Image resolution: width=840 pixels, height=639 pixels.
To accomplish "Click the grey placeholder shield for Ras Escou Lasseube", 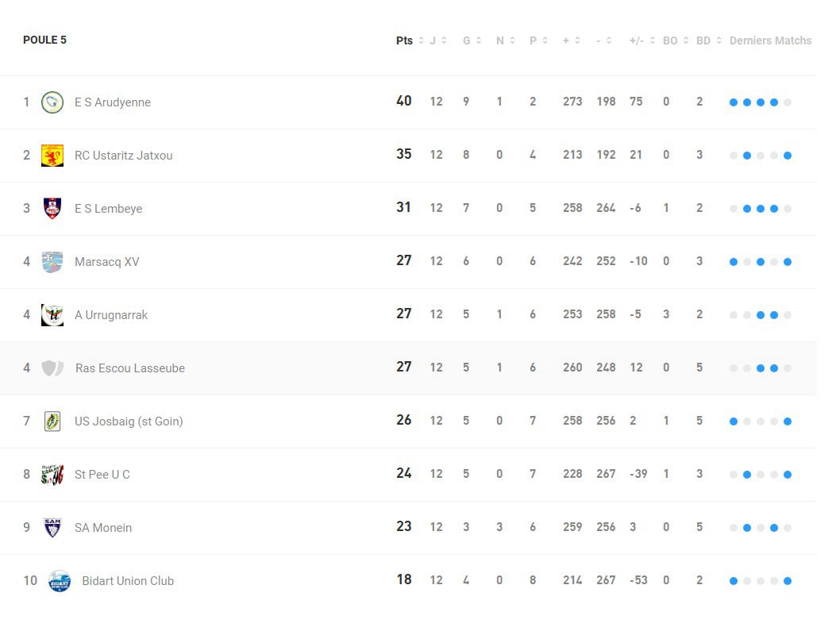I will coord(52,368).
